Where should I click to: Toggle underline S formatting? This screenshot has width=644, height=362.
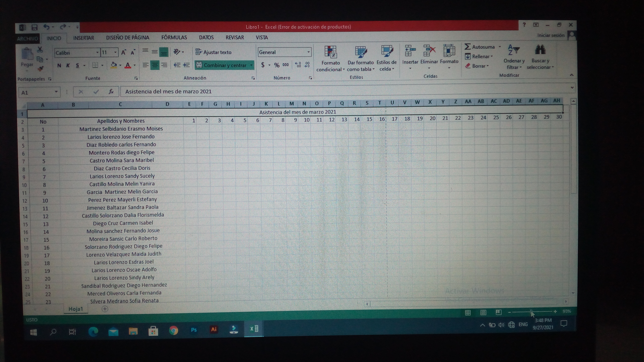point(78,66)
